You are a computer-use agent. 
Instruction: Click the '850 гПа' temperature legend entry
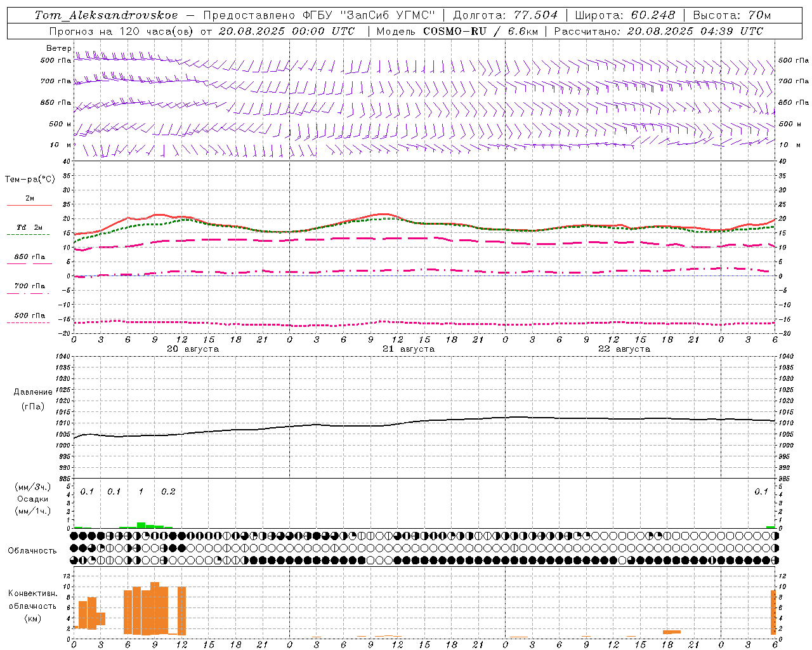pyautogui.click(x=30, y=257)
